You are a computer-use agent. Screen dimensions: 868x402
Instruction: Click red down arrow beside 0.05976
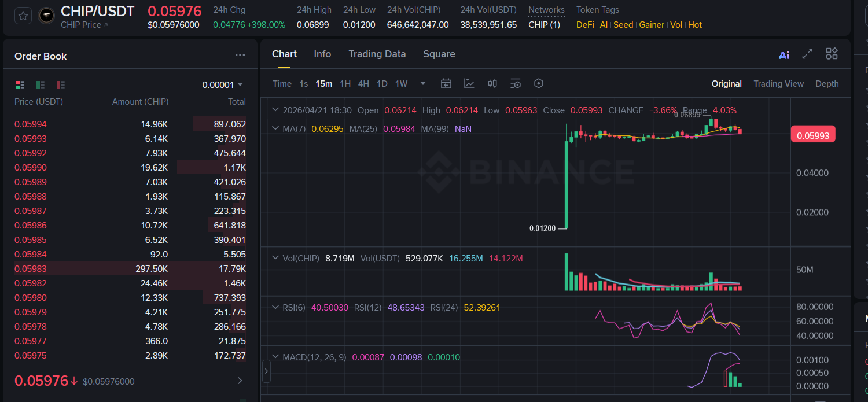(74, 381)
